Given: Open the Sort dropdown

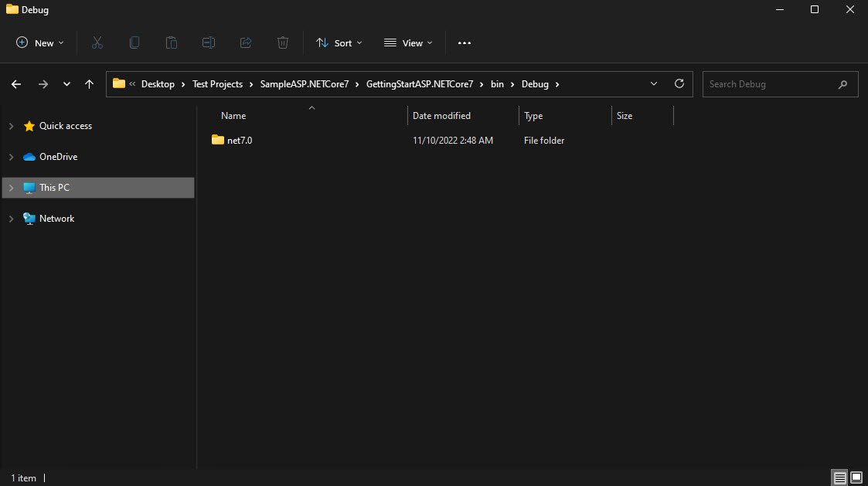Looking at the screenshot, I should click(339, 42).
